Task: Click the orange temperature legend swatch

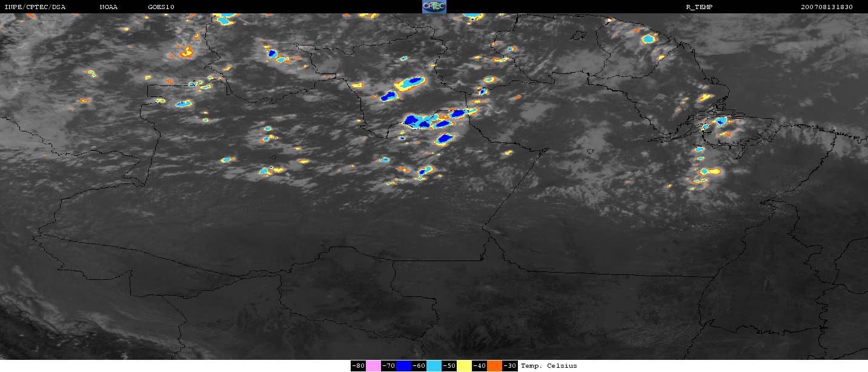Action: tap(495, 366)
